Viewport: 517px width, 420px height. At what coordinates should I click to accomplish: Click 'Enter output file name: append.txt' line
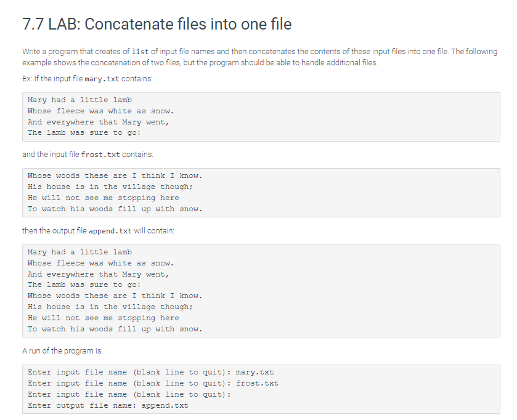[x=108, y=405]
